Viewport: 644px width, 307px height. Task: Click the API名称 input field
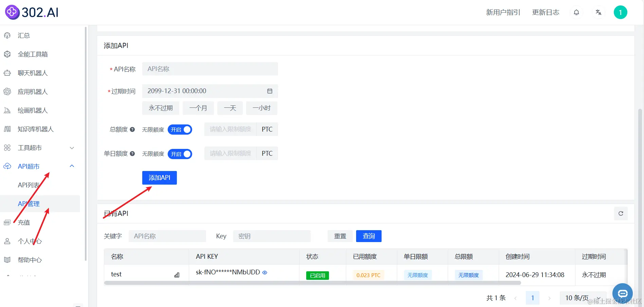[x=210, y=69]
